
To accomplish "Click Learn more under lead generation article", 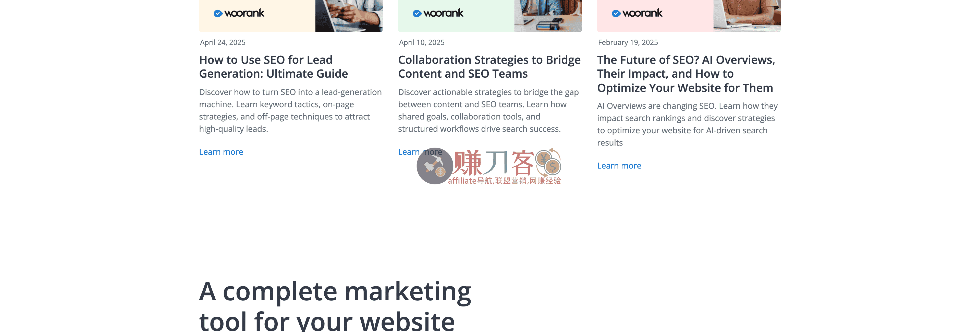I will [221, 152].
